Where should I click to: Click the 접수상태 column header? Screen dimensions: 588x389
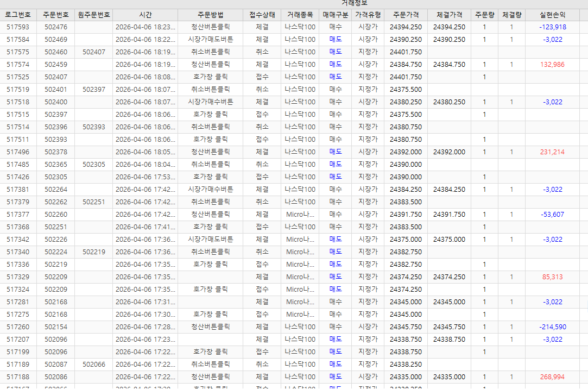tap(262, 15)
